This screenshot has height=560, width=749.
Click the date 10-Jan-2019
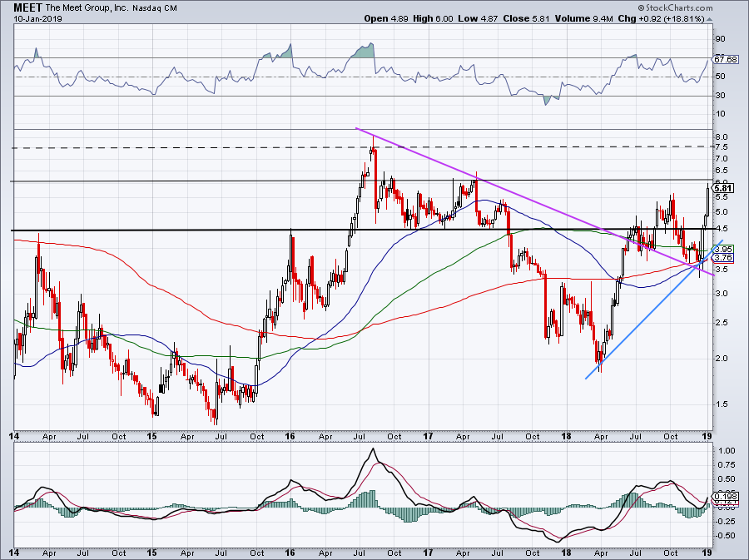pyautogui.click(x=37, y=19)
